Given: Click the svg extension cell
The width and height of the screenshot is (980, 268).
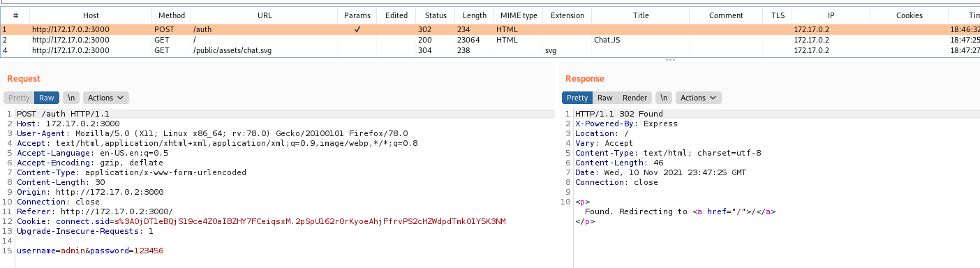Looking at the screenshot, I should pyautogui.click(x=550, y=50).
